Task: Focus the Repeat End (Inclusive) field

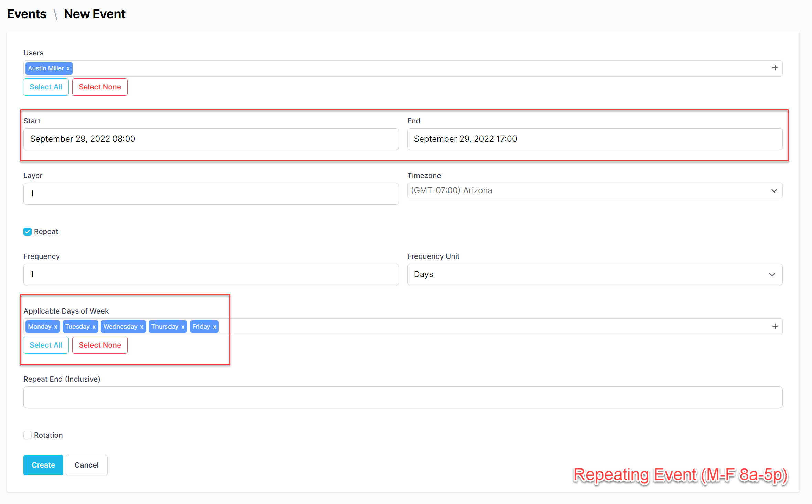Action: click(x=403, y=397)
